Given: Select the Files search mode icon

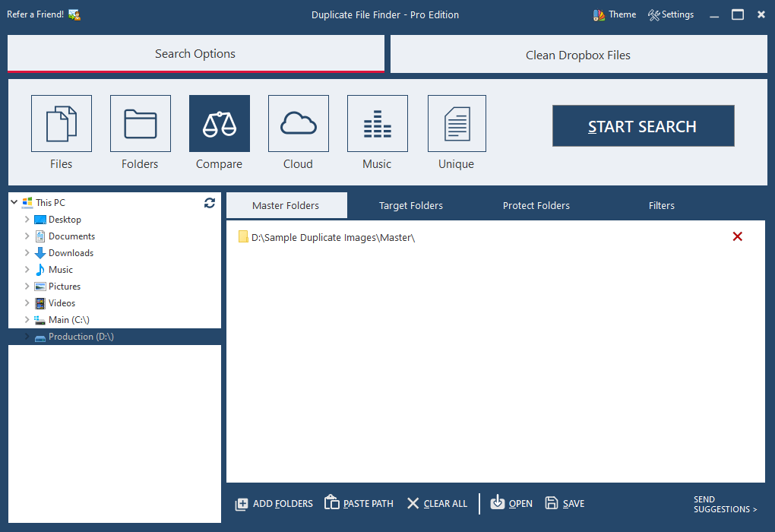Looking at the screenshot, I should coord(62,124).
